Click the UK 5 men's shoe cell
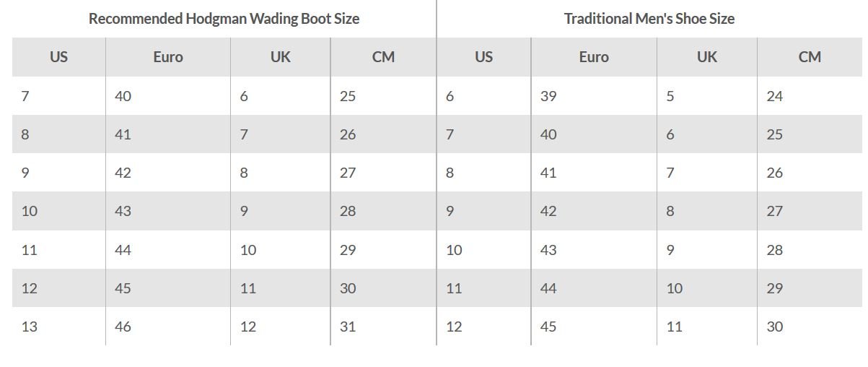The image size is (868, 367). pos(670,96)
